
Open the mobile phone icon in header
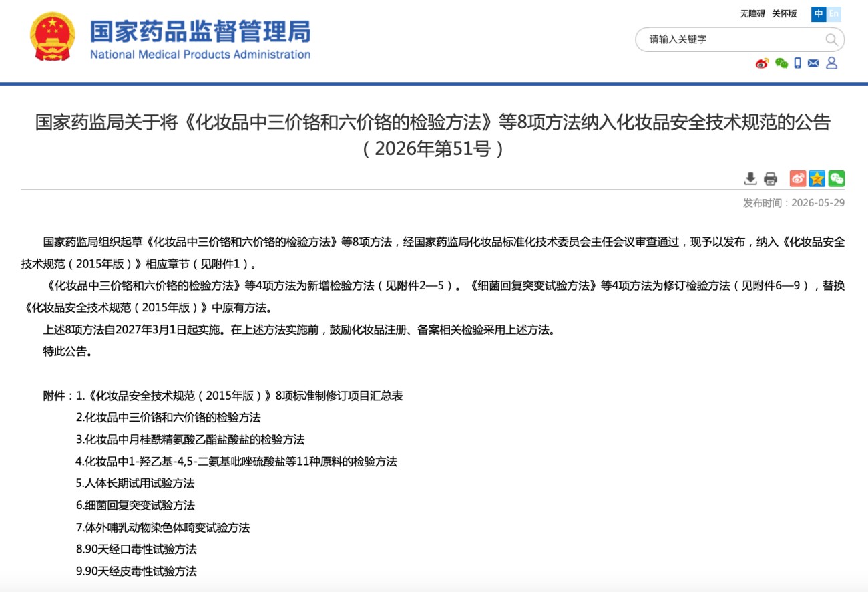pyautogui.click(x=797, y=63)
